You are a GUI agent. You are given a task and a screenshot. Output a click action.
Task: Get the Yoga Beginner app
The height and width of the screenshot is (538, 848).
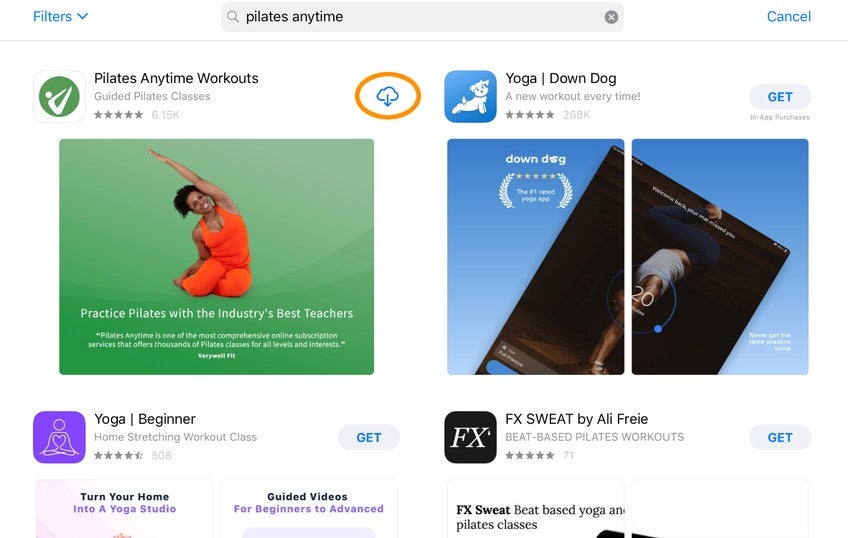click(x=368, y=437)
